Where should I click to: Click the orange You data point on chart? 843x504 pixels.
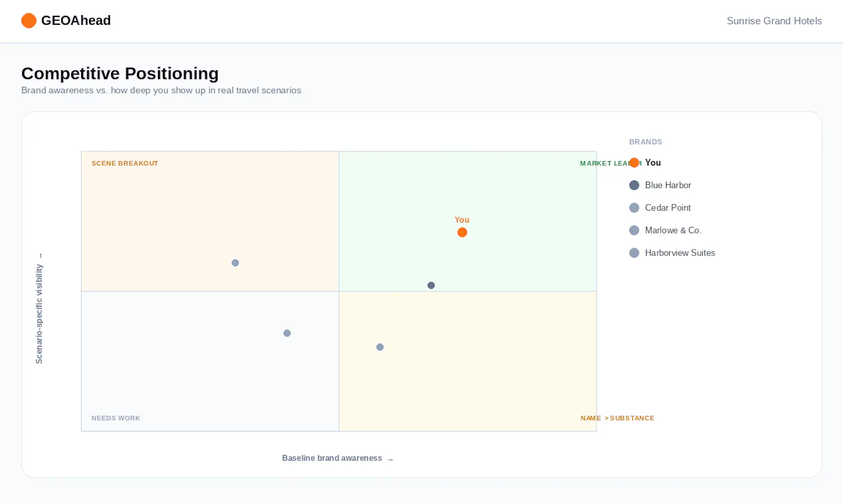462,232
